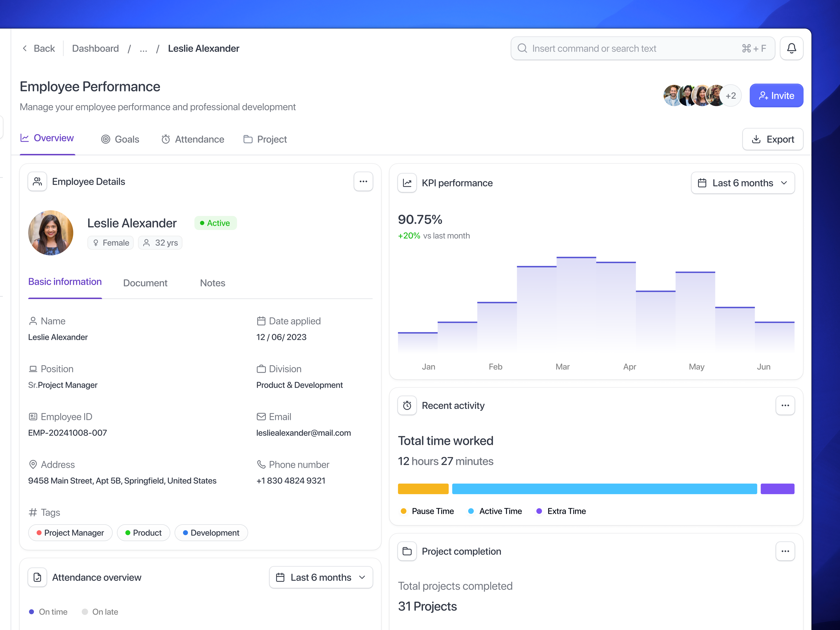Viewport: 840px width, 630px height.
Task: Open the Last 6 months dropdown in Attendance overview
Action: [321, 577]
